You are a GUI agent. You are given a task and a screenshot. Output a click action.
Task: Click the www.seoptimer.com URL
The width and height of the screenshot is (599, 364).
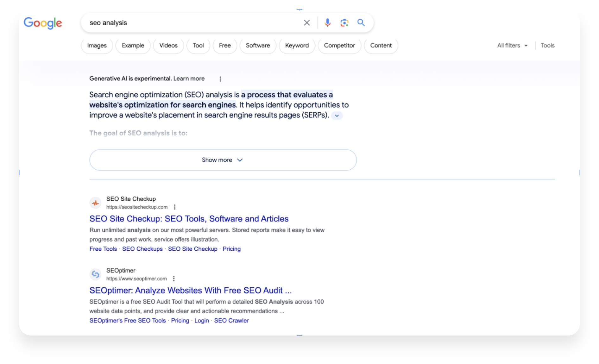136,279
